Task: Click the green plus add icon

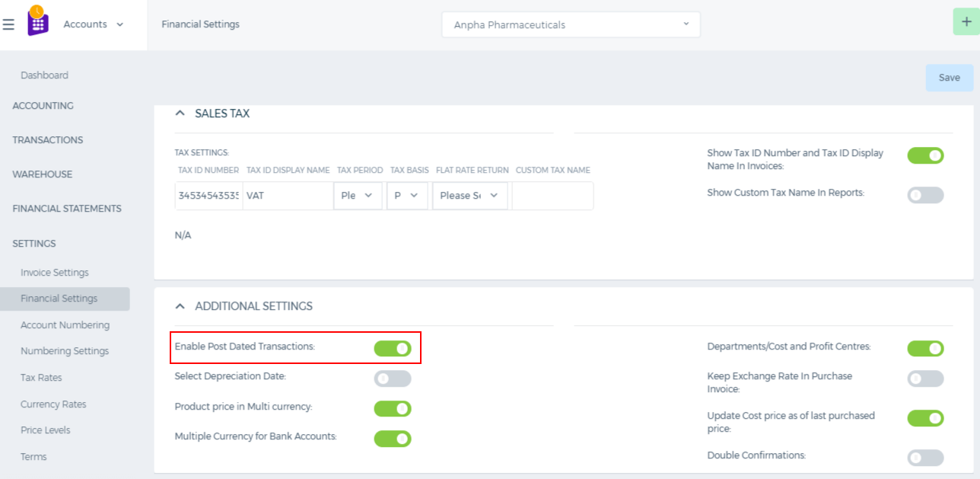Action: click(x=966, y=21)
